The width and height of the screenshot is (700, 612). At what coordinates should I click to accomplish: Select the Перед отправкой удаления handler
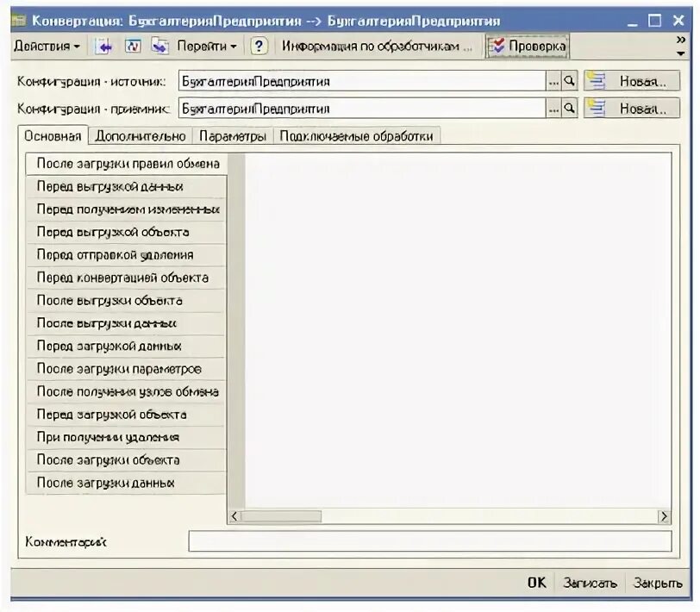click(x=127, y=255)
